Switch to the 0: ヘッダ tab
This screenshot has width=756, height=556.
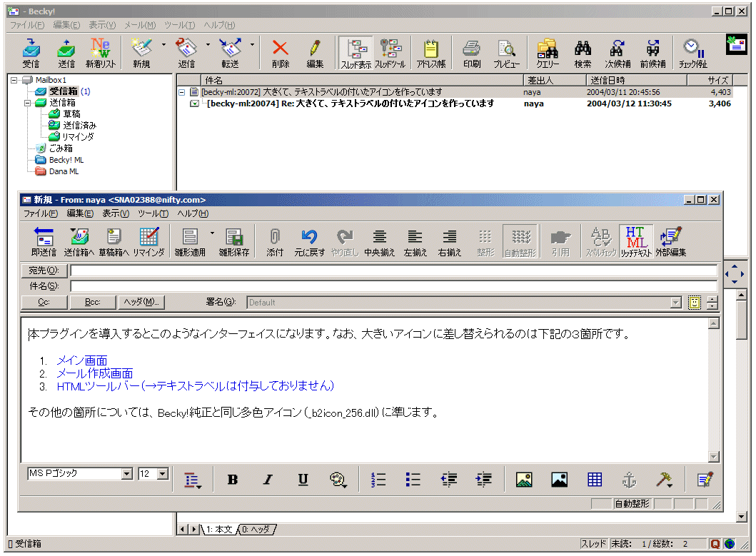pos(256,530)
